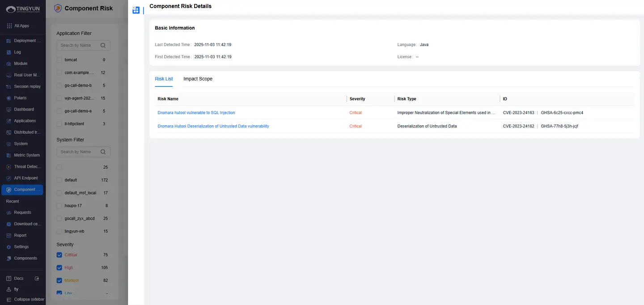Click the Docs help icon

9,279
